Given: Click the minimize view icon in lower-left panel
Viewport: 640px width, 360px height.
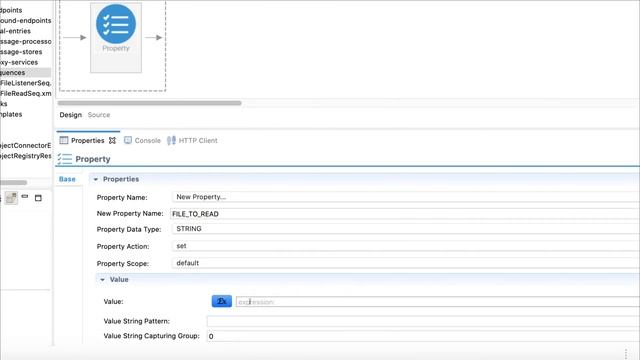Looking at the screenshot, I should click(25, 197).
